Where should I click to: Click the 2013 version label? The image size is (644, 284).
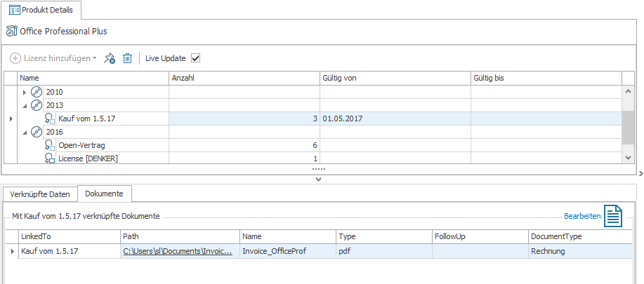[55, 105]
